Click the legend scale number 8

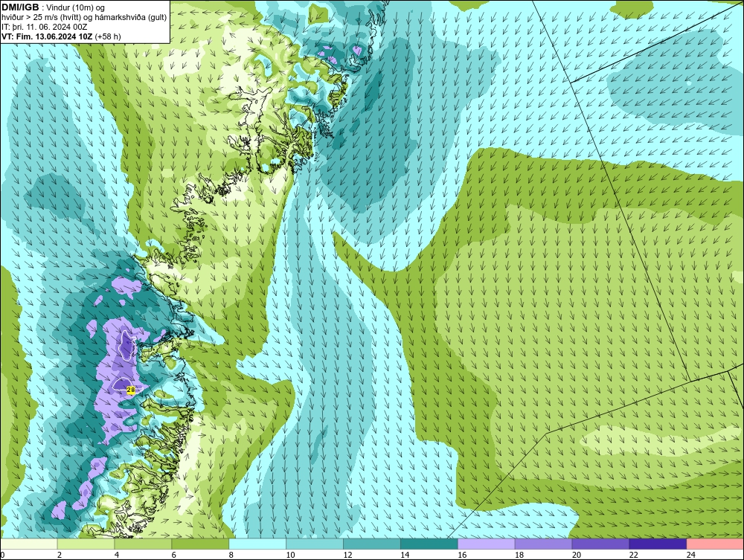click(231, 555)
